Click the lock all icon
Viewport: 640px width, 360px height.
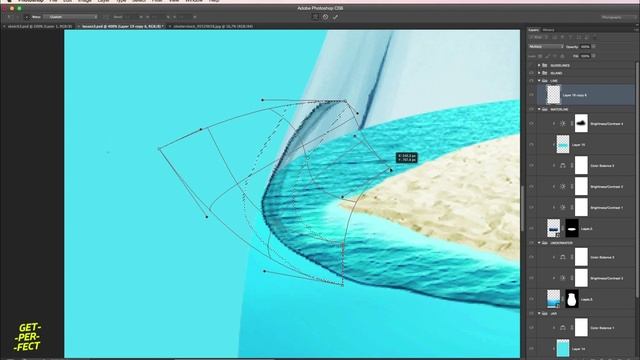pos(562,56)
